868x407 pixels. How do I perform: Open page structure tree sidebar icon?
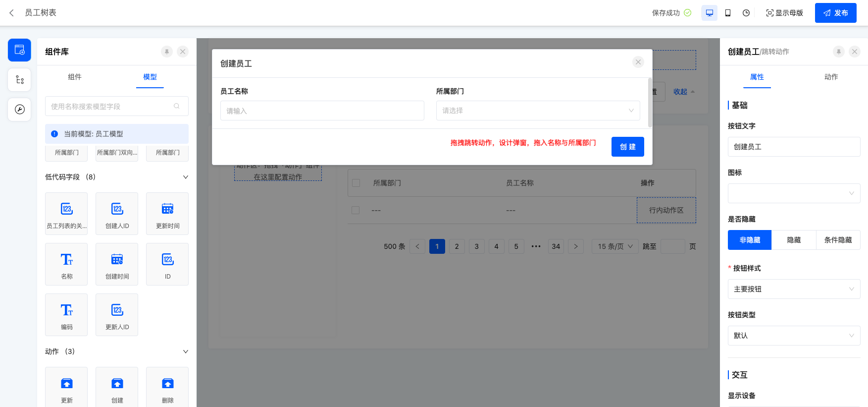(x=19, y=80)
